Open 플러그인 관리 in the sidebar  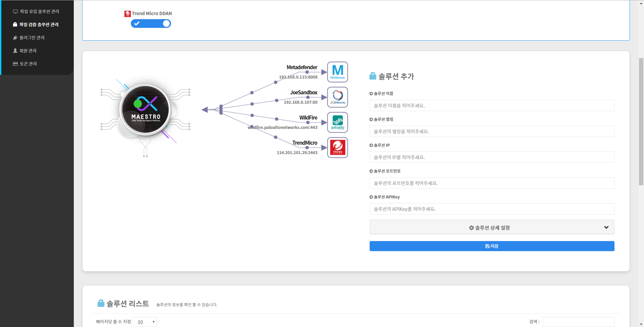coord(32,38)
